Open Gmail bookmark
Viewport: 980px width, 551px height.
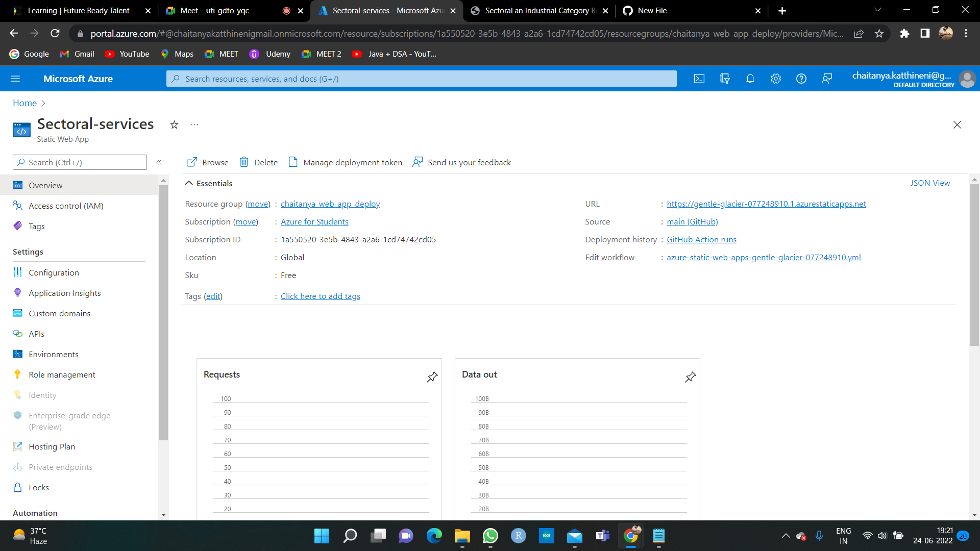77,54
